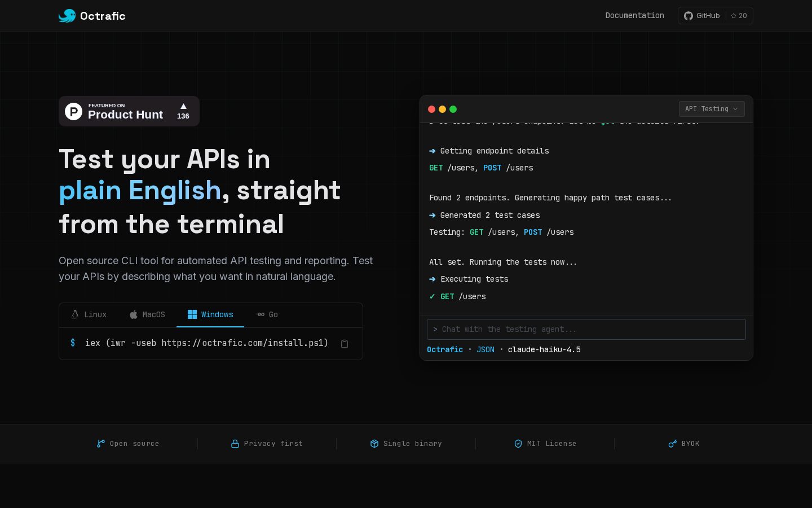Click the MIT License label
Image resolution: width=812 pixels, height=508 pixels.
(551, 444)
